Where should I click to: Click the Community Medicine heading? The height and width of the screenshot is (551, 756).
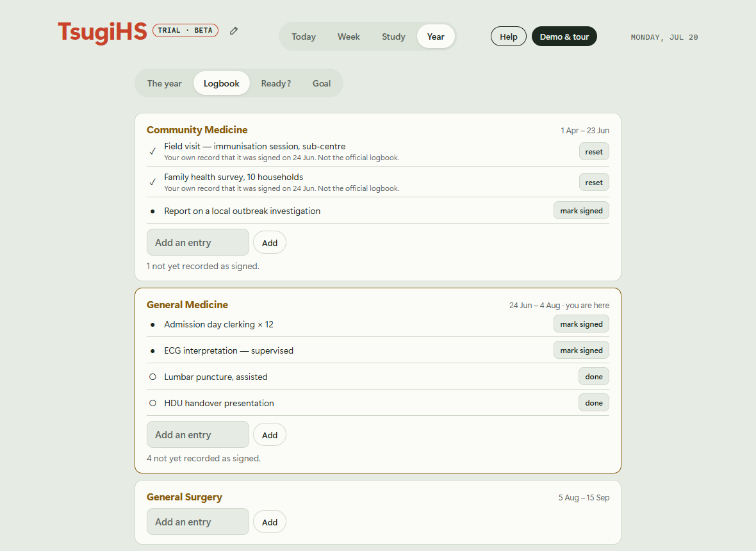(197, 129)
